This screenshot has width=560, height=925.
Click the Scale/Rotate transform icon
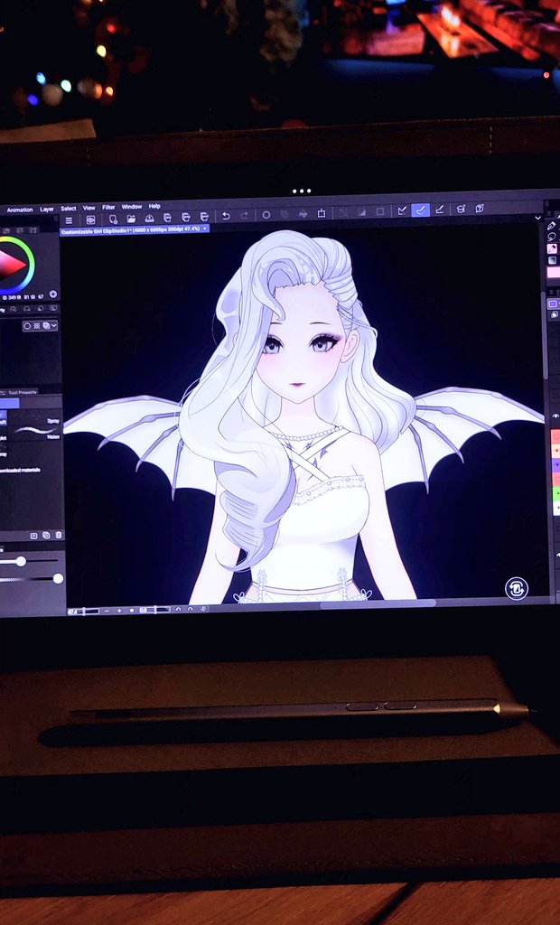tap(322, 212)
